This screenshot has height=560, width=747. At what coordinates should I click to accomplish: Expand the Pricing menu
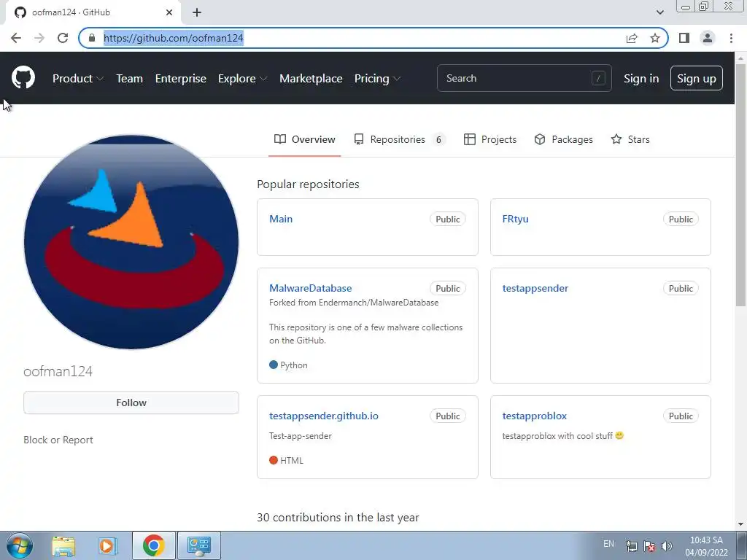377,79
